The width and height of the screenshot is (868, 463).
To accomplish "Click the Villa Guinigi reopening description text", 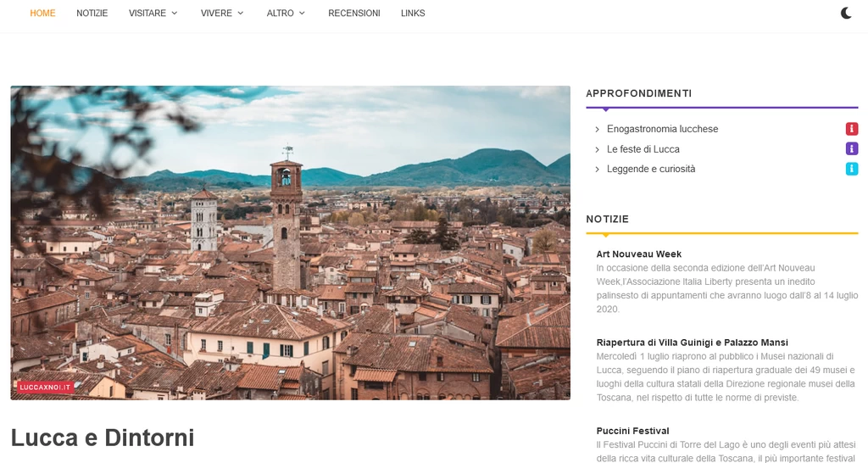I will click(x=726, y=377).
